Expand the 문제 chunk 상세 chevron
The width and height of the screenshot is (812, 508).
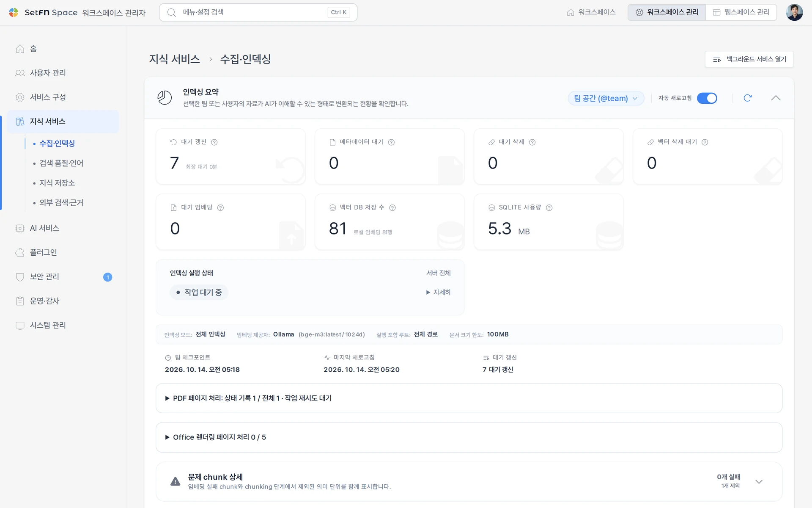tap(759, 482)
